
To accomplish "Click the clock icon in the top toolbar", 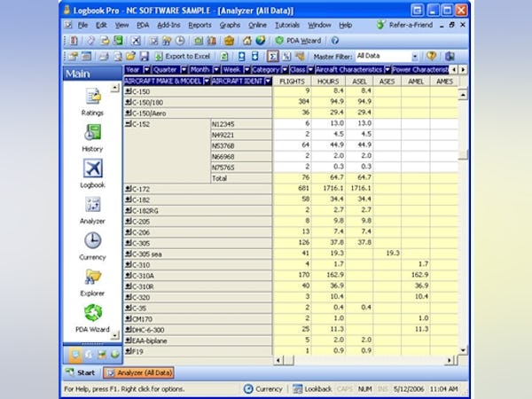I will (180, 41).
